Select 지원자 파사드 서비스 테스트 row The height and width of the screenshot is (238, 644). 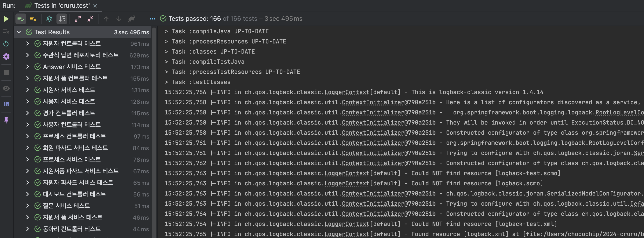(83, 182)
